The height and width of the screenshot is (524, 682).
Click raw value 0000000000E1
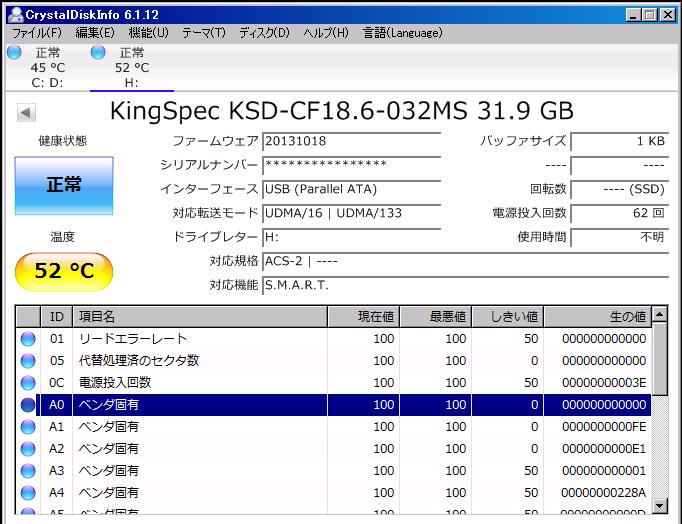click(604, 449)
